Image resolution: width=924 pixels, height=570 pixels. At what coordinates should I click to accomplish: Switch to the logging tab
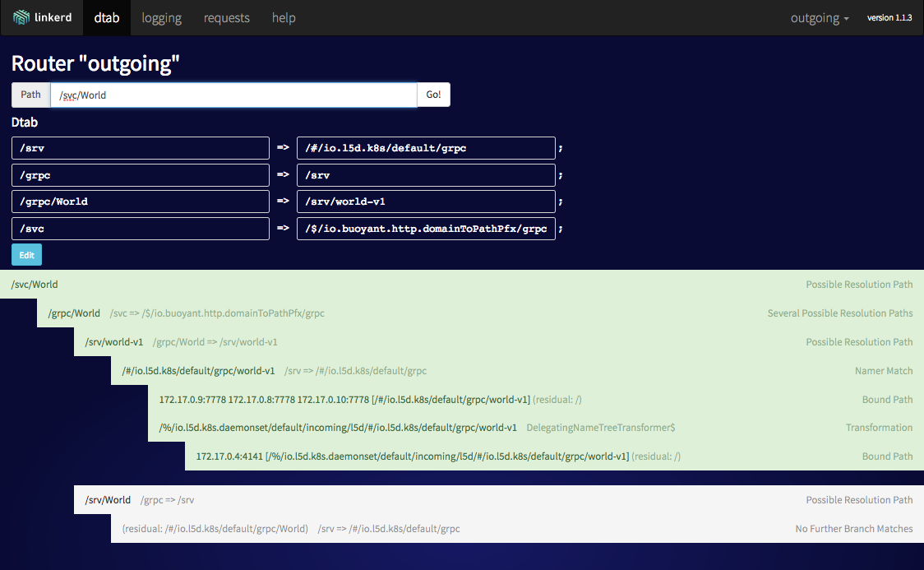pyautogui.click(x=161, y=17)
